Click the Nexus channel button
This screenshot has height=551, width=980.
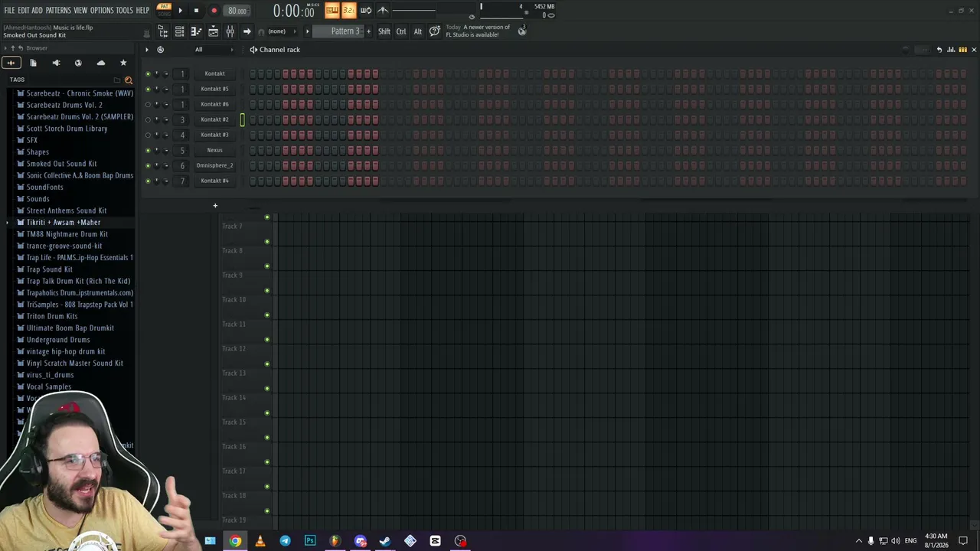[x=214, y=150]
